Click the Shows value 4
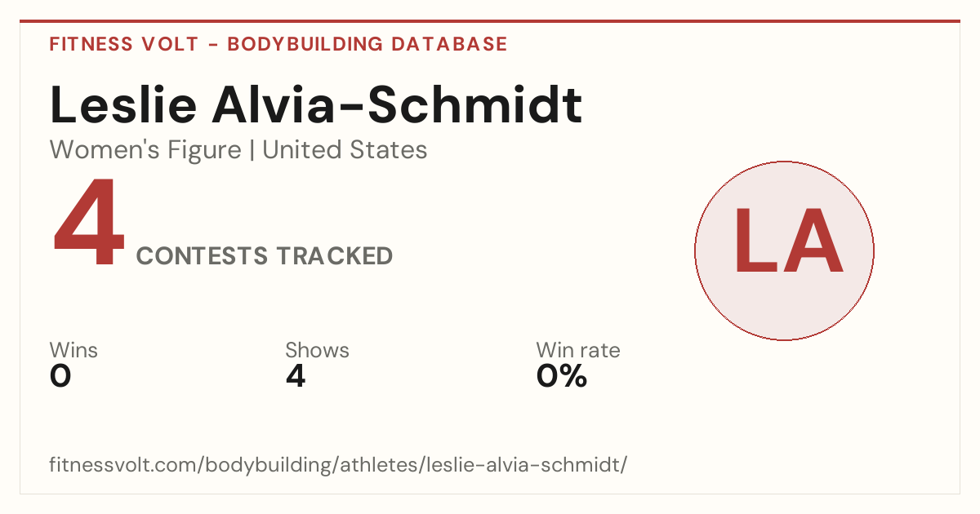The width and height of the screenshot is (980, 514). tap(296, 376)
